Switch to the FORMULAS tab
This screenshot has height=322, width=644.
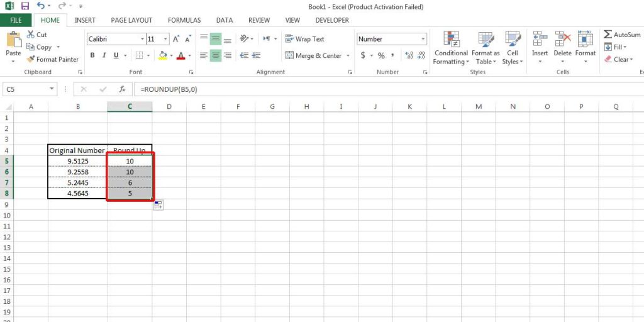coord(184,20)
